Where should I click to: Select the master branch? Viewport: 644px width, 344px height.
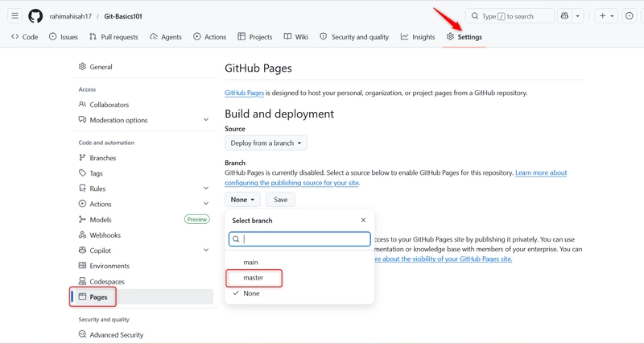coord(299,278)
